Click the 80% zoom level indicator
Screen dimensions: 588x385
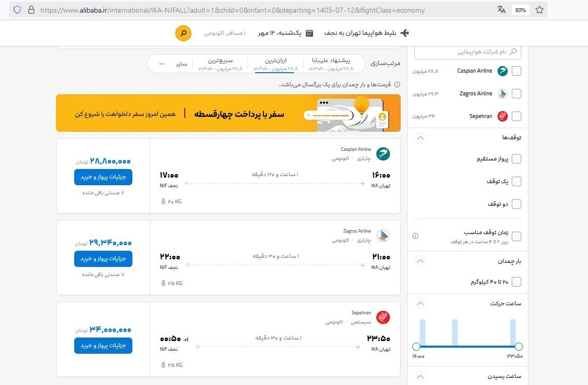(520, 10)
